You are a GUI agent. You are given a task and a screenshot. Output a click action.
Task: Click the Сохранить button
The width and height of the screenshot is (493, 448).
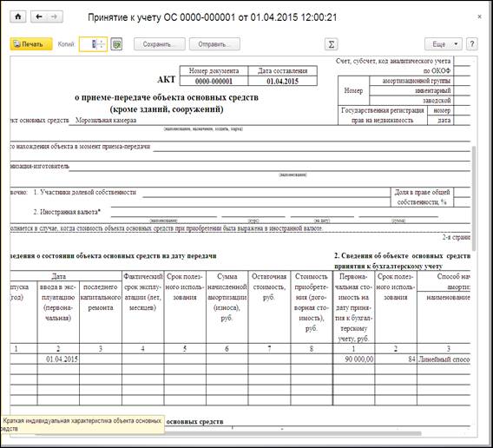point(160,44)
